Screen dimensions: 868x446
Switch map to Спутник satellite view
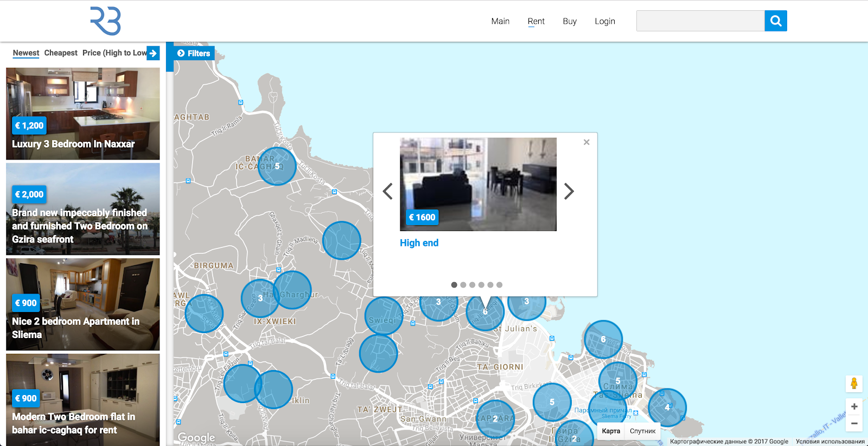(x=642, y=431)
